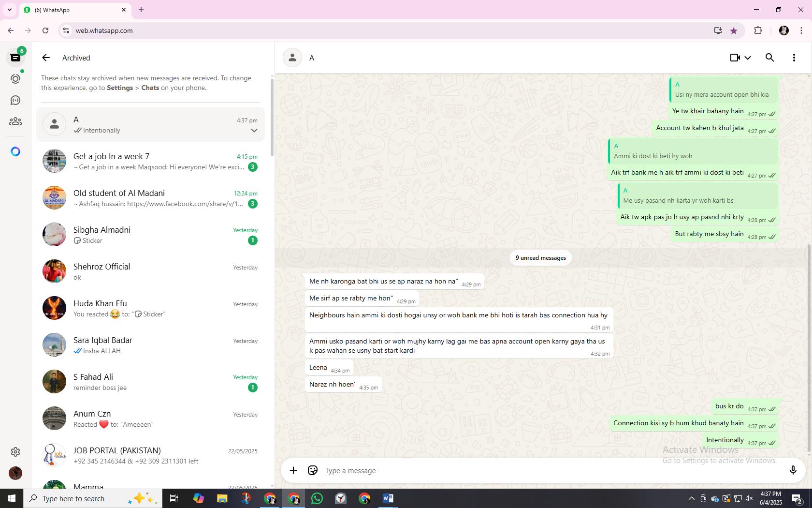
Task: Open the chat-options chevron on chat A
Action: (254, 131)
